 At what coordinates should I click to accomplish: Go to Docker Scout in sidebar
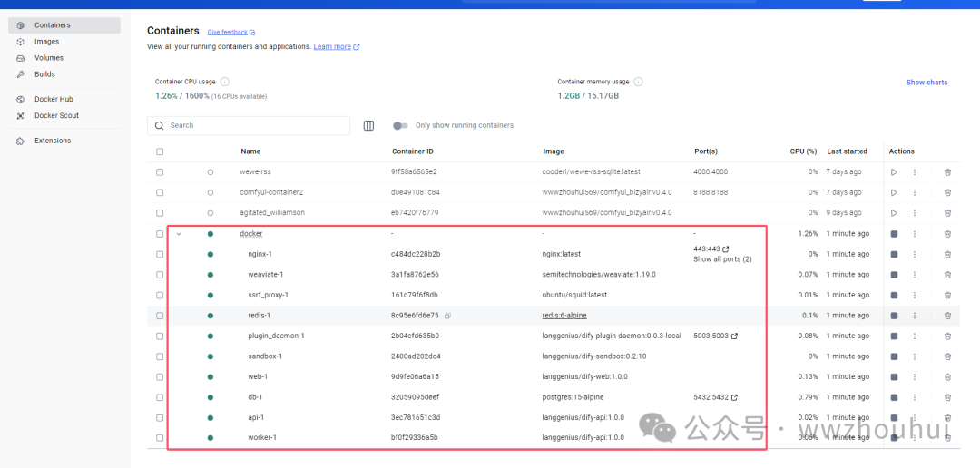pyautogui.click(x=56, y=116)
